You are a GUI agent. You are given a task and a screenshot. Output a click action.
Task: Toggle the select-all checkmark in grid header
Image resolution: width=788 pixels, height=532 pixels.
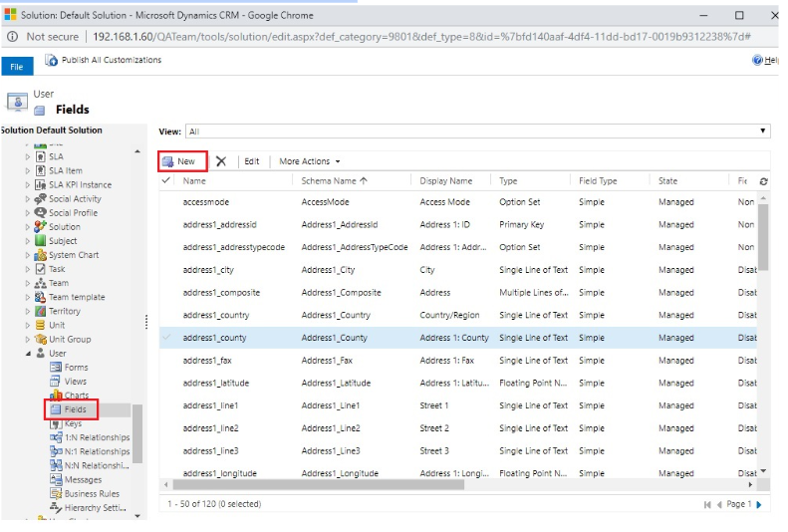[x=166, y=181]
